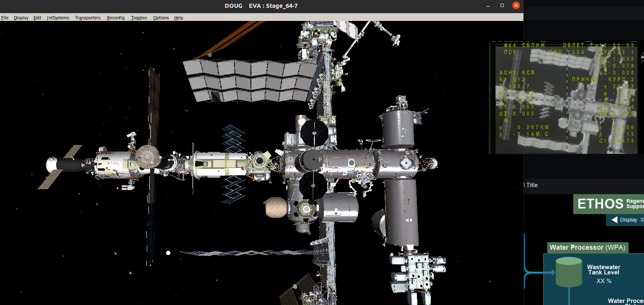Close the DOUG EVA window
The width and height of the screenshot is (644, 305).
pos(516,5)
